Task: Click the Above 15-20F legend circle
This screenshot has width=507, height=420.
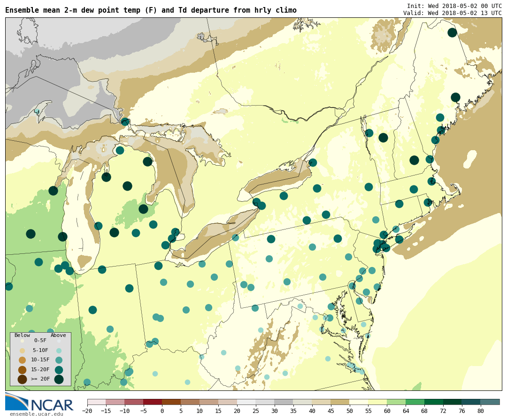Action: pos(59,370)
